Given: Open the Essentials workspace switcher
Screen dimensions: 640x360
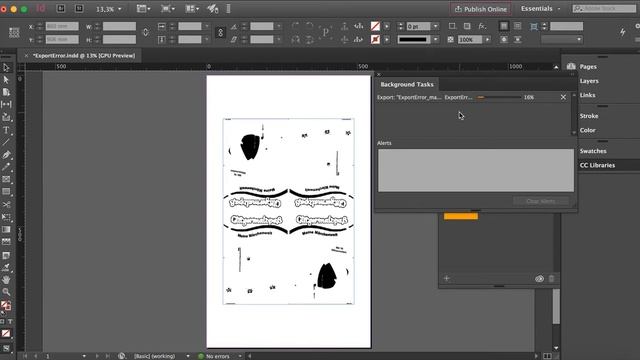Looking at the screenshot, I should (540, 9).
